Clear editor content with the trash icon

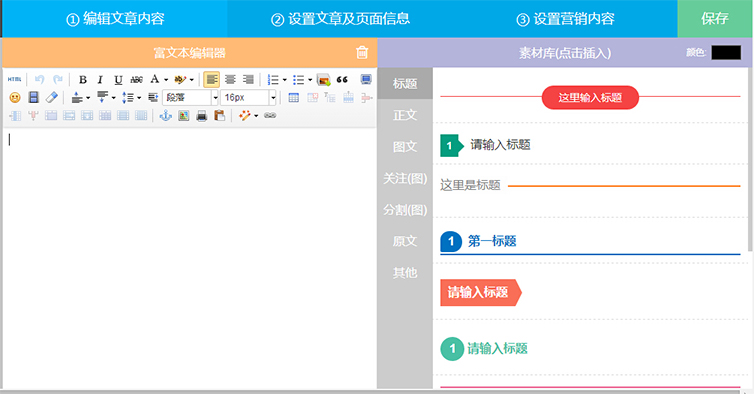[x=362, y=52]
